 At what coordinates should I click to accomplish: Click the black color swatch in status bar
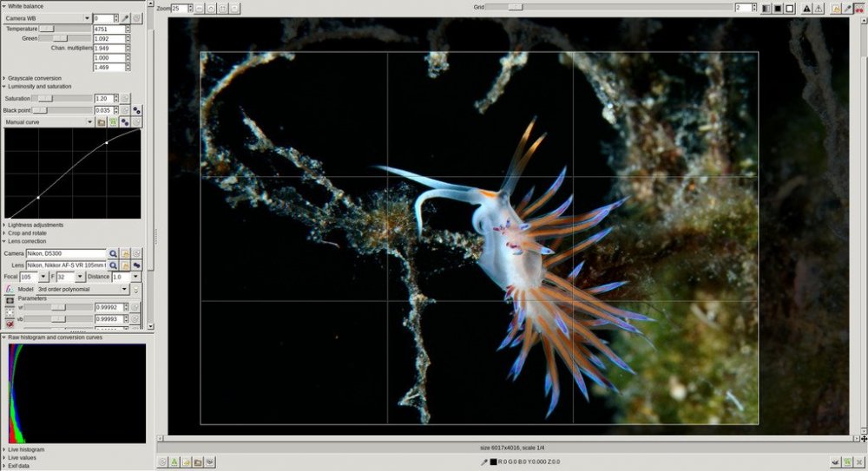[x=493, y=461]
